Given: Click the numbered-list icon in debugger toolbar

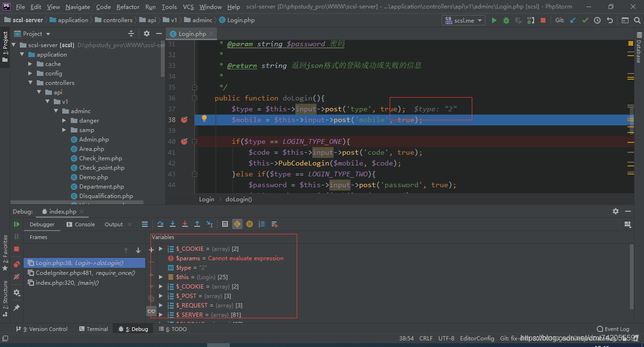Looking at the screenshot, I should click(x=262, y=224).
